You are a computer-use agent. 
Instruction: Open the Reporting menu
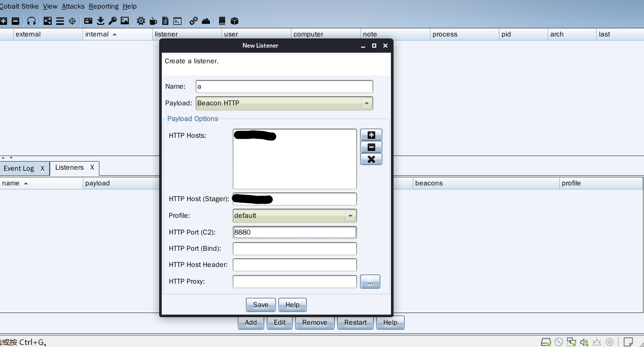103,7
